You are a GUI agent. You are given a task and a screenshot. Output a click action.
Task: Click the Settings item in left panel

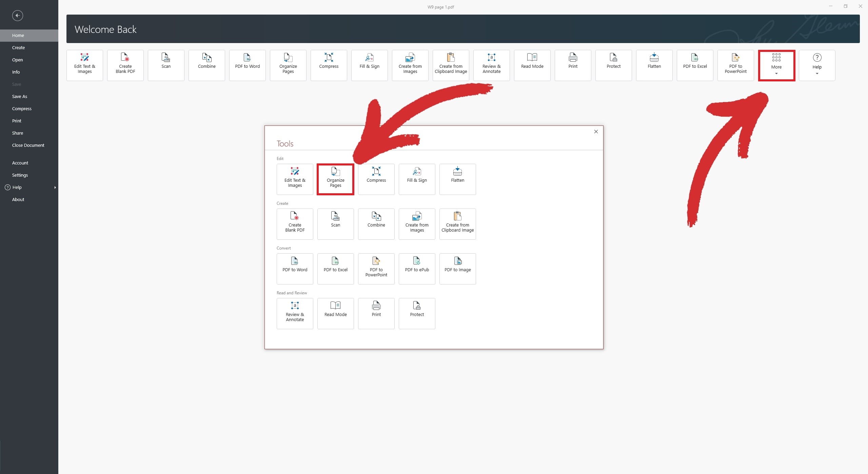tap(20, 175)
